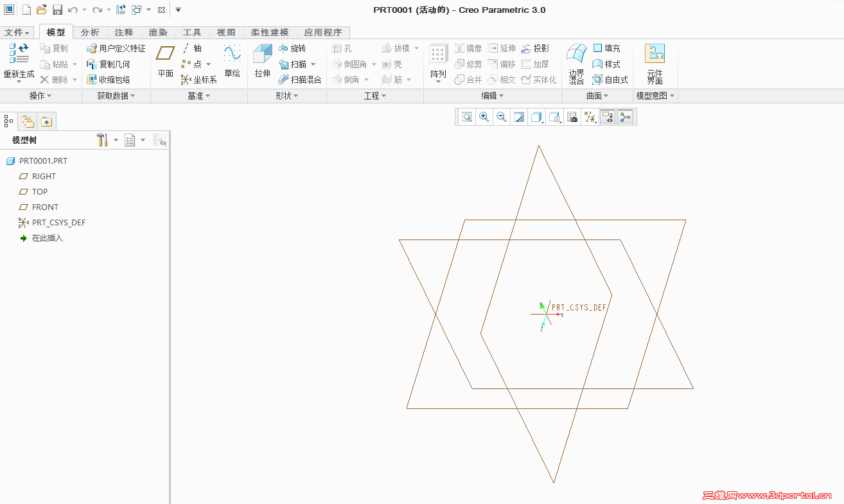The height and width of the screenshot is (504, 844).
Task: Toggle spin center display
Action: click(x=625, y=117)
